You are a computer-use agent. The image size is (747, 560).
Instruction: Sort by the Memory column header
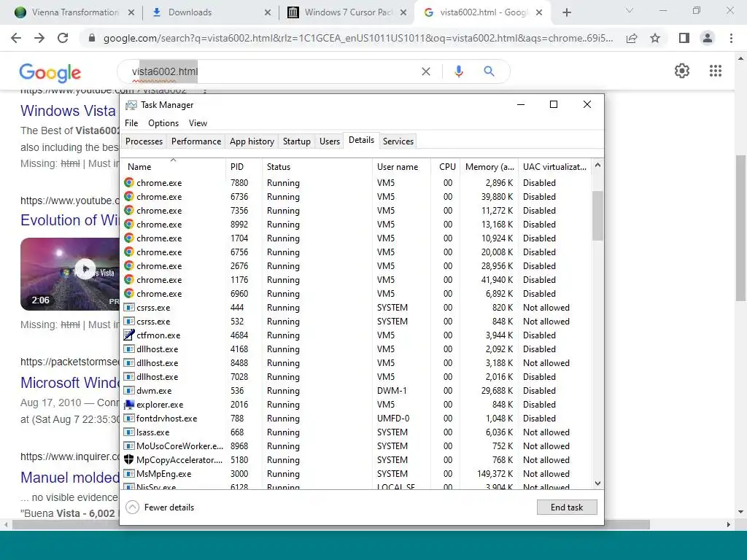[x=489, y=167]
